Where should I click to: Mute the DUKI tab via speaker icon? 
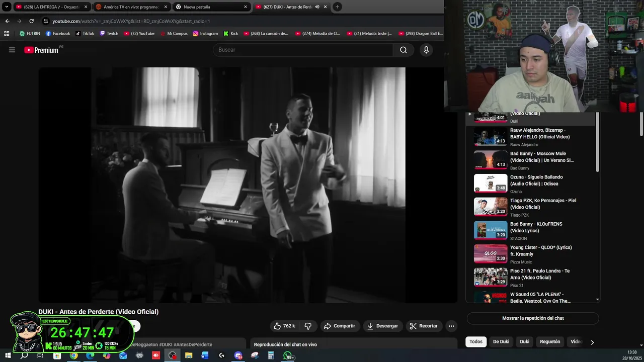coord(317,7)
